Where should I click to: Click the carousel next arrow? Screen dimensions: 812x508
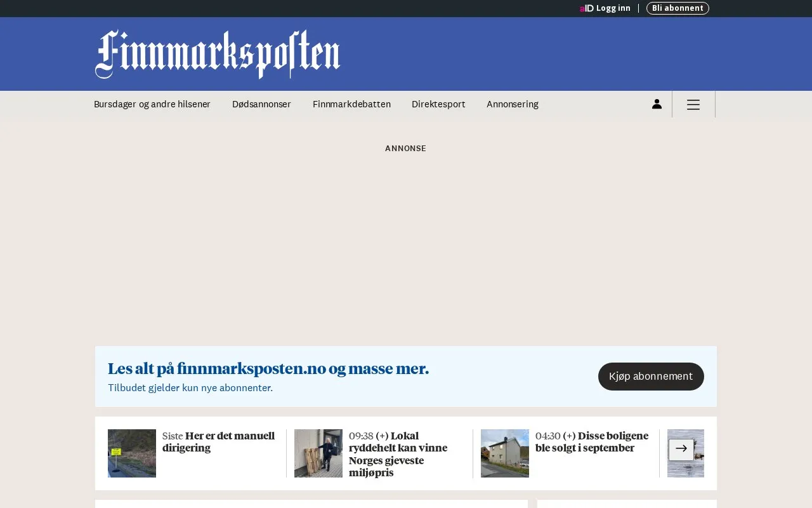681,449
